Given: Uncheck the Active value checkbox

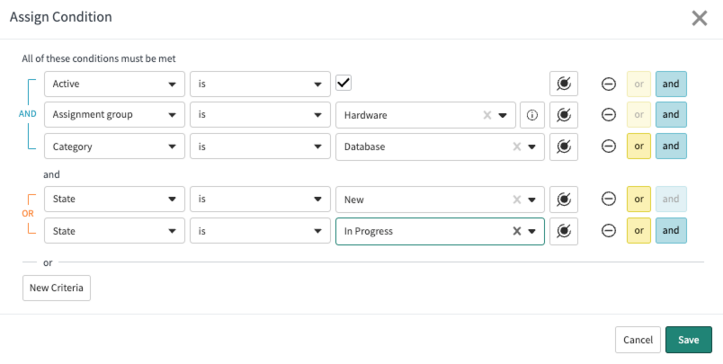Looking at the screenshot, I should (x=344, y=83).
